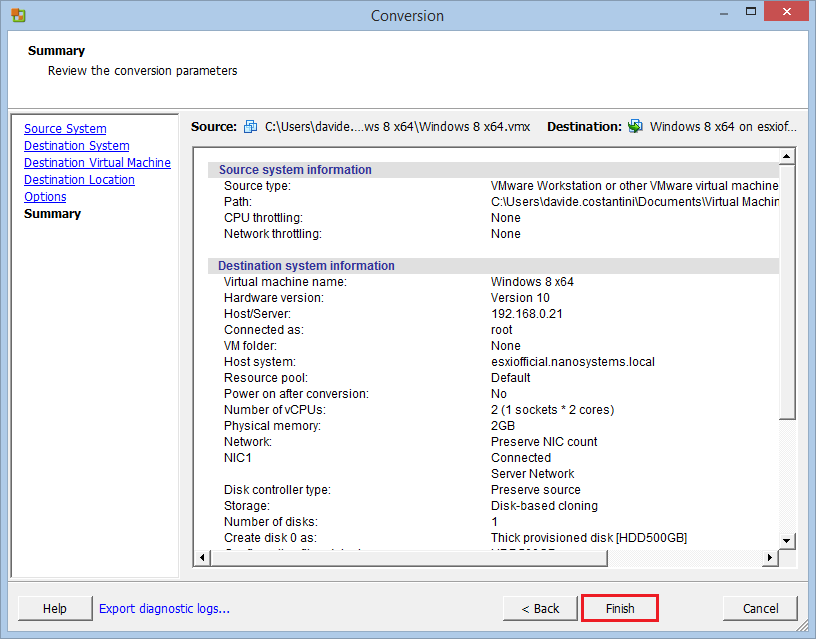Click the horizontal scrollbar thumb
The width and height of the screenshot is (816, 639).
(409, 558)
